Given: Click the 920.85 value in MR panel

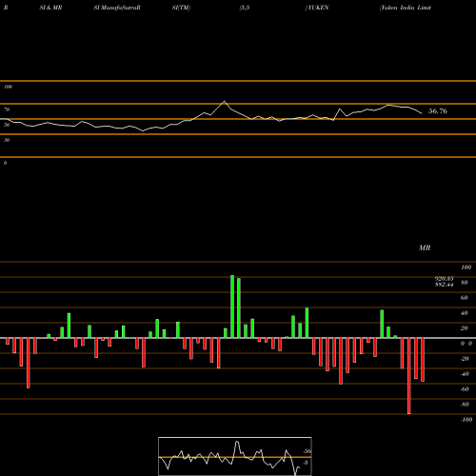Looking at the screenshot, I should 444,278.
